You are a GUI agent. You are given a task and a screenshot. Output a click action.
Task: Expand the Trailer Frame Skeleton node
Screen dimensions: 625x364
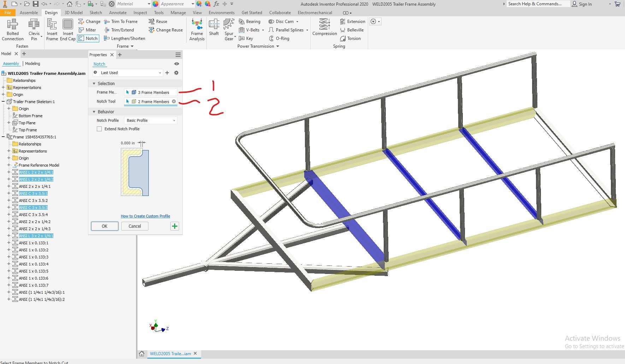[x=4, y=101]
